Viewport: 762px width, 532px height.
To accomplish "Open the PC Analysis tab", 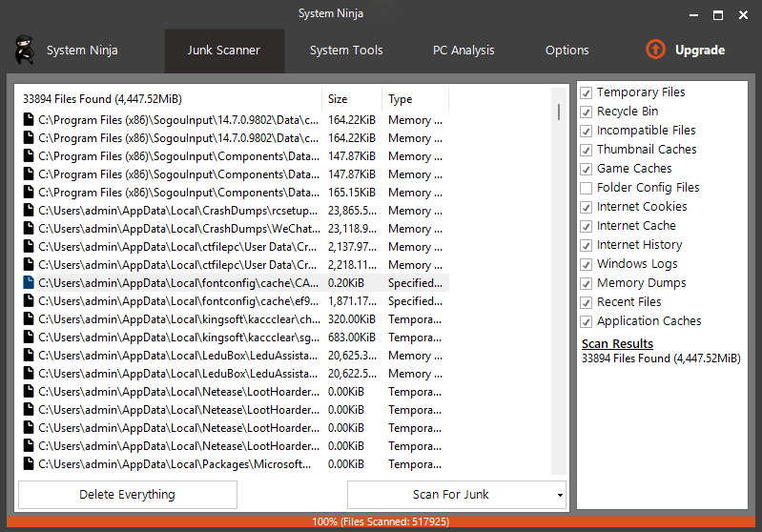I will (x=463, y=51).
